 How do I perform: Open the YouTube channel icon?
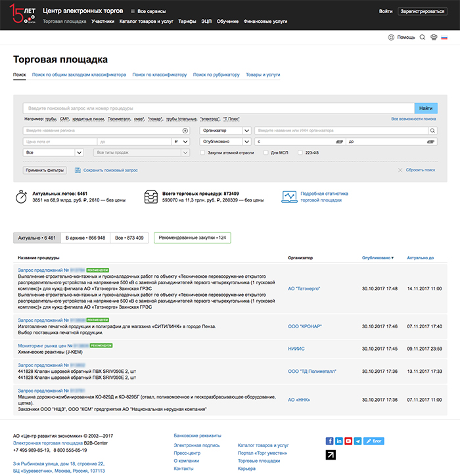[348, 441]
